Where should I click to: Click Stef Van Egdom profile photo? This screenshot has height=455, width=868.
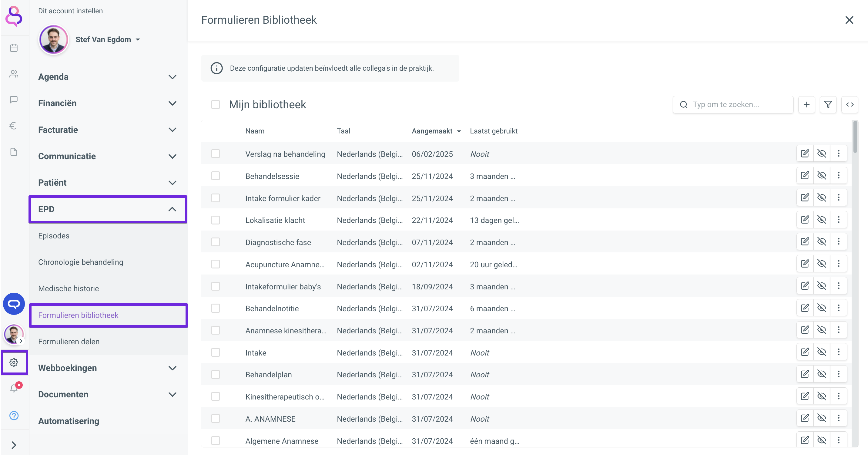[54, 40]
